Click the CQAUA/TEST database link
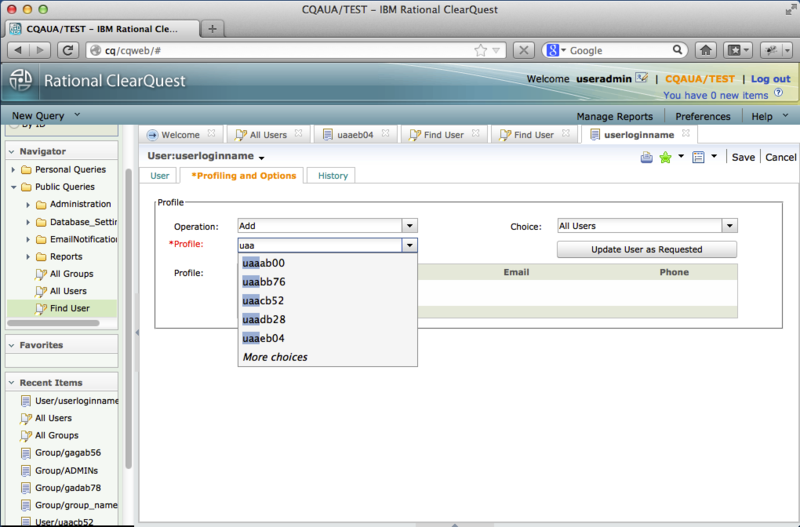Image resolution: width=800 pixels, height=527 pixels. (x=699, y=79)
